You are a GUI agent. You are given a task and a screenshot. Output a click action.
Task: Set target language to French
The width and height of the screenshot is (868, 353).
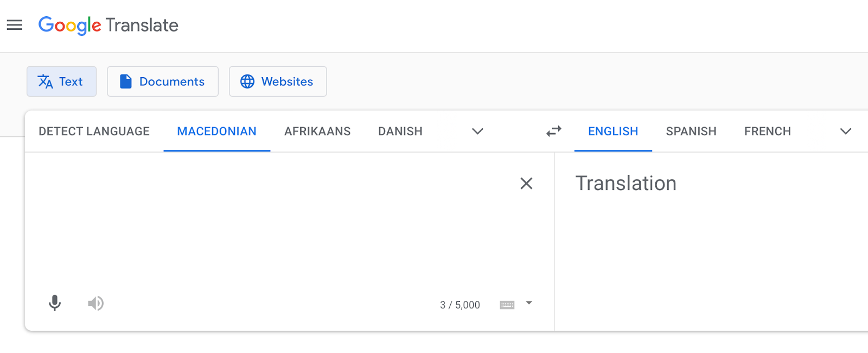768,131
